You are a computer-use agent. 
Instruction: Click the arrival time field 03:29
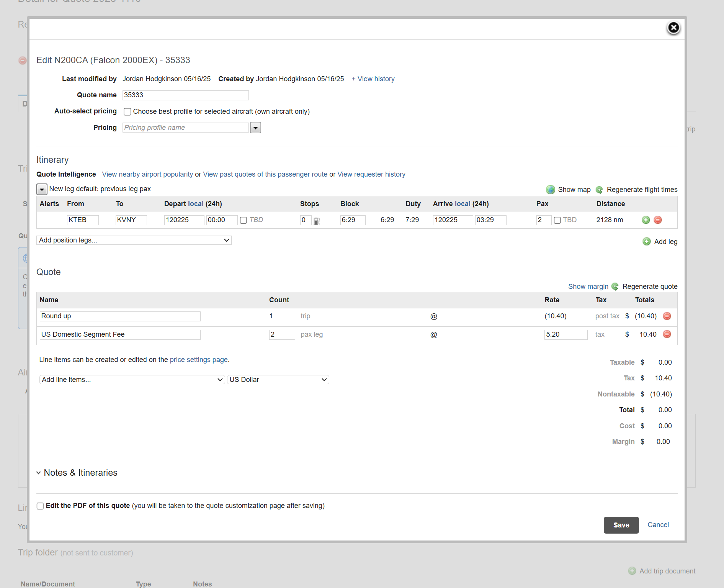[x=490, y=220]
